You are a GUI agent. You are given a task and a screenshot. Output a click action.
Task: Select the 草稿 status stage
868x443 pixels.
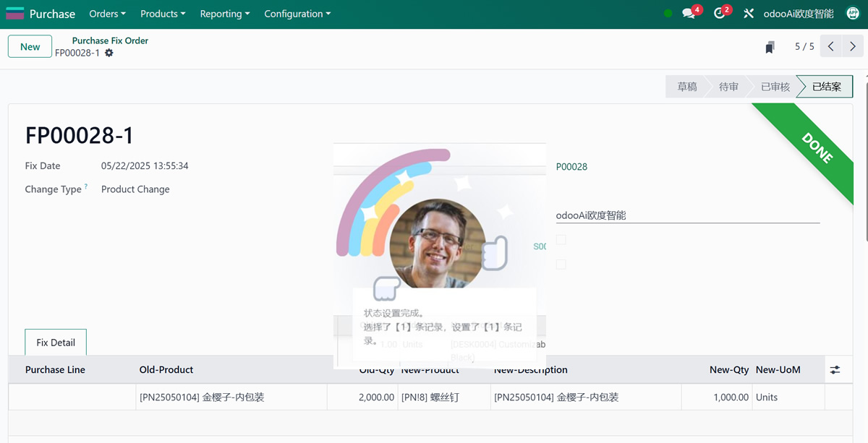pos(687,87)
